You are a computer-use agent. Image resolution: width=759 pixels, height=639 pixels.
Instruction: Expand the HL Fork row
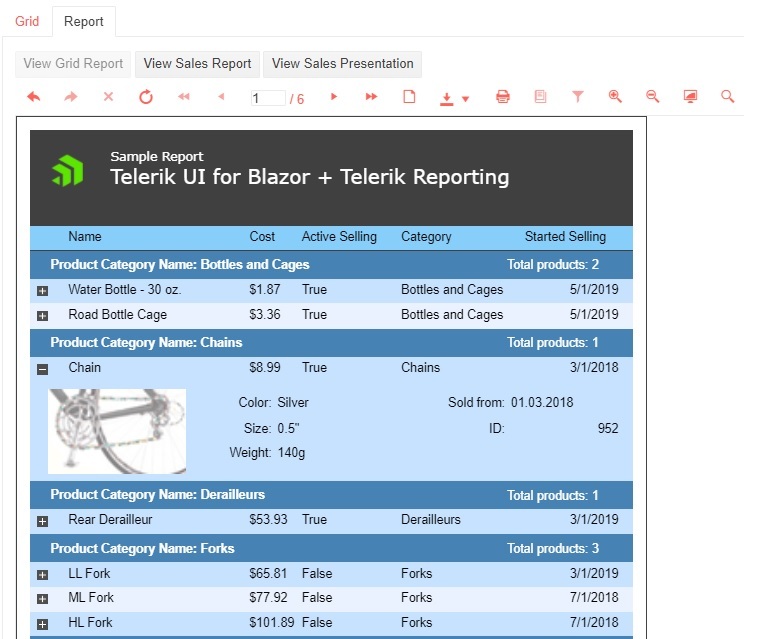point(43,624)
